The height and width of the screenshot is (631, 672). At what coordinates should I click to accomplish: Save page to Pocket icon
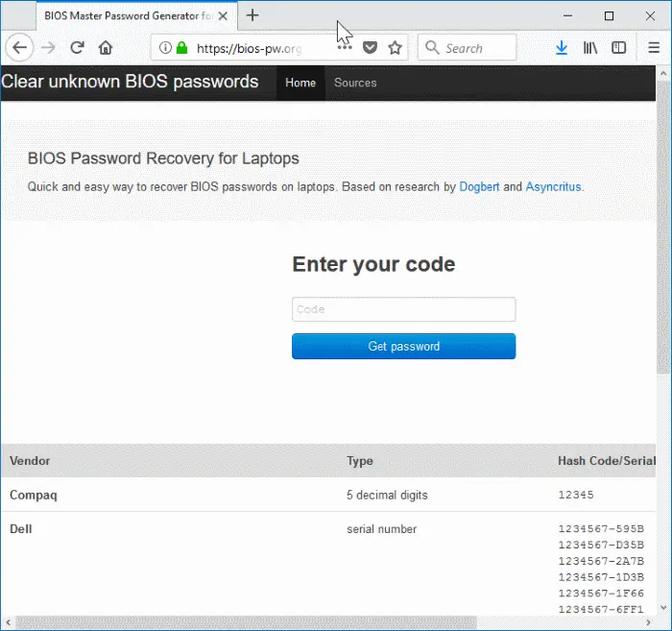click(x=370, y=48)
